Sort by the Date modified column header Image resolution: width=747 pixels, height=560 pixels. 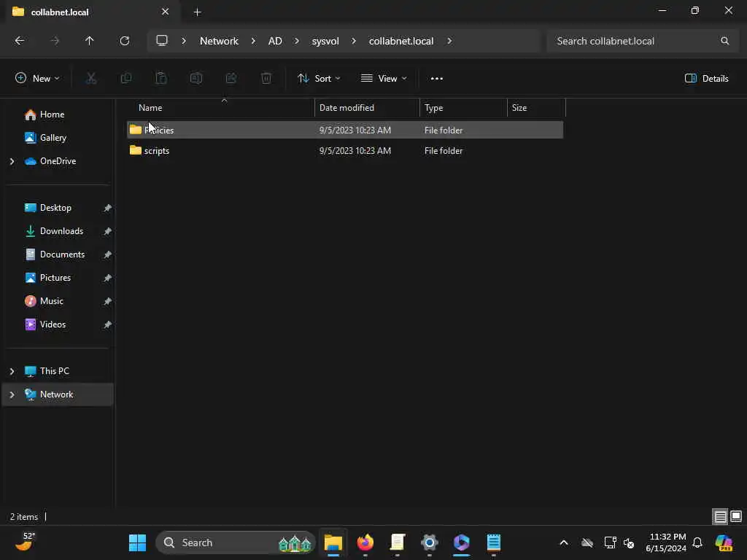point(368,108)
